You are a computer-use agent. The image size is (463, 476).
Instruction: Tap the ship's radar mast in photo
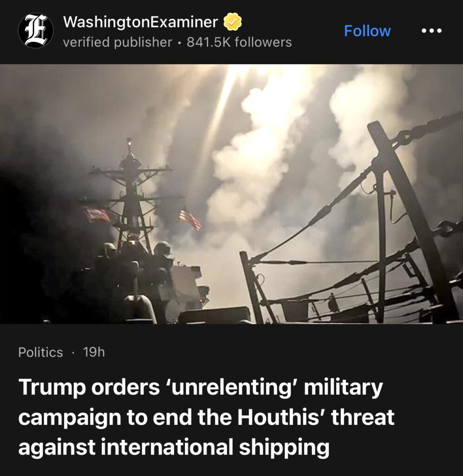coord(130,194)
